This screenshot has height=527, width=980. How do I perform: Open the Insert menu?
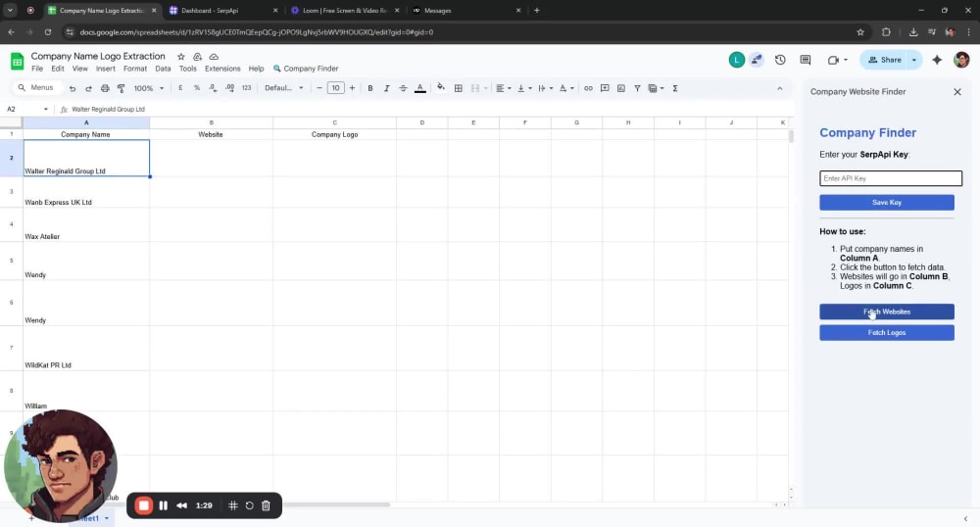coord(105,69)
